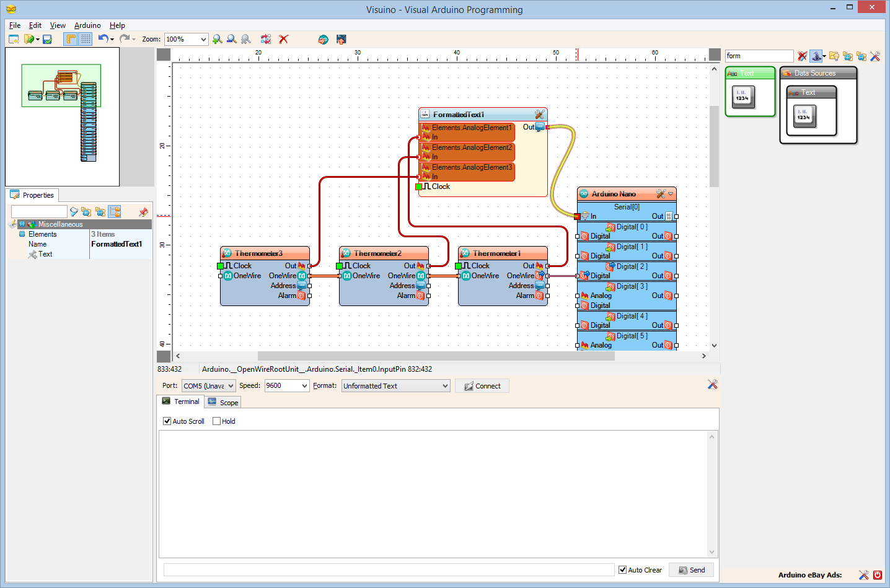This screenshot has width=890, height=588.
Task: Switch to the Scope tab
Action: (223, 402)
